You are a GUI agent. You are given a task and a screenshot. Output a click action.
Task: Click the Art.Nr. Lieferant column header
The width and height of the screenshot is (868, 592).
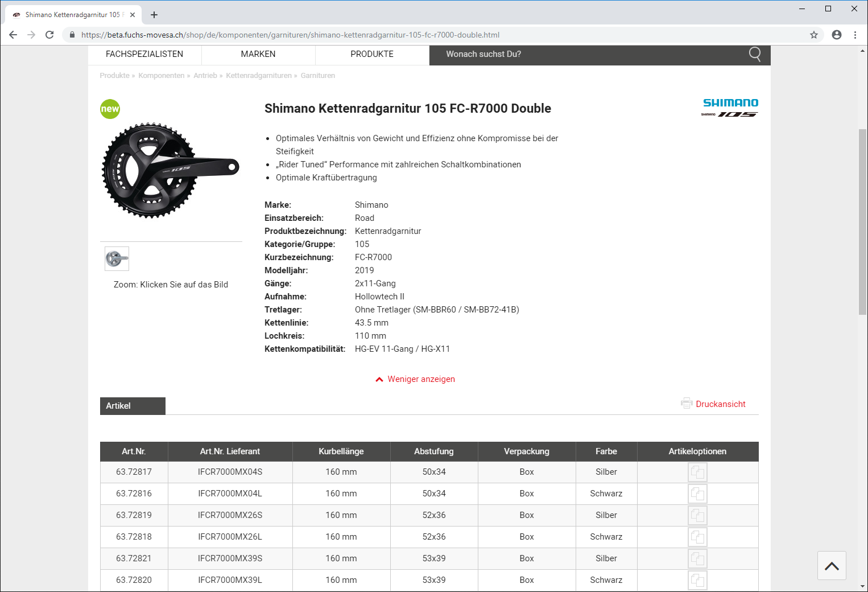tap(230, 451)
